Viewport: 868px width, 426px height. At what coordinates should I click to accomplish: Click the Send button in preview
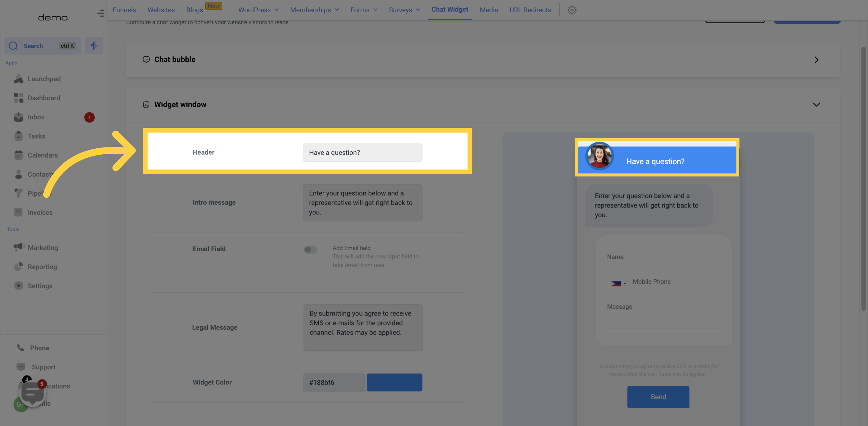658,397
